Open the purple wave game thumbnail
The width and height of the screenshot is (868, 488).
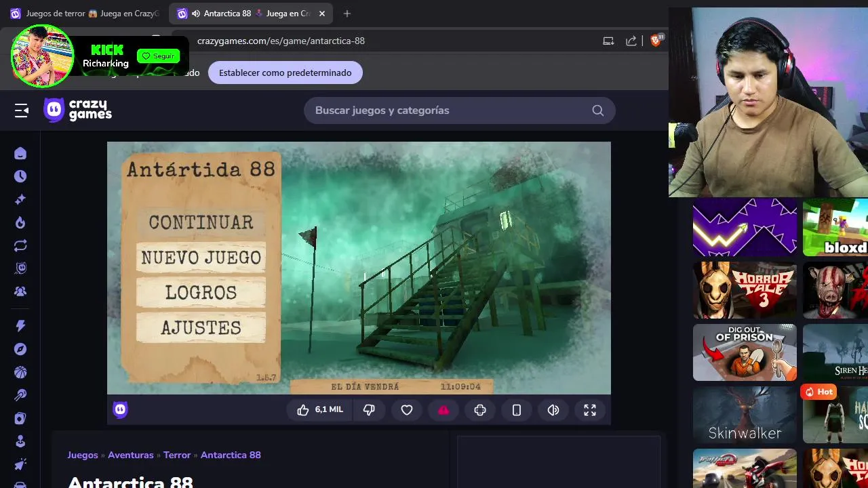745,228
